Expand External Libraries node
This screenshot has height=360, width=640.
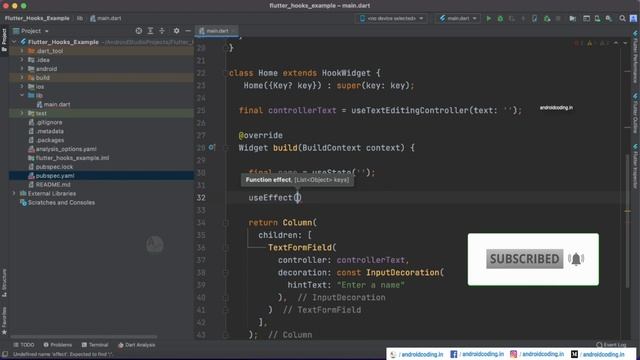[15, 193]
